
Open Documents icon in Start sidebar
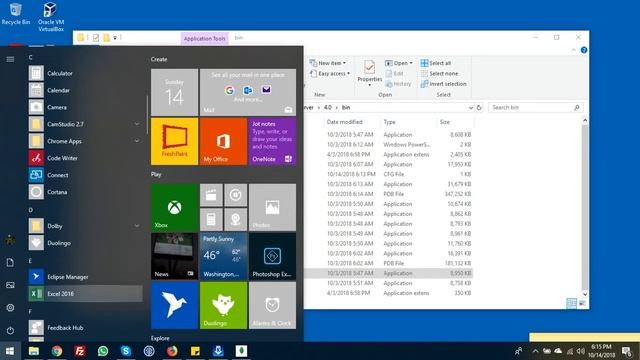[10, 262]
